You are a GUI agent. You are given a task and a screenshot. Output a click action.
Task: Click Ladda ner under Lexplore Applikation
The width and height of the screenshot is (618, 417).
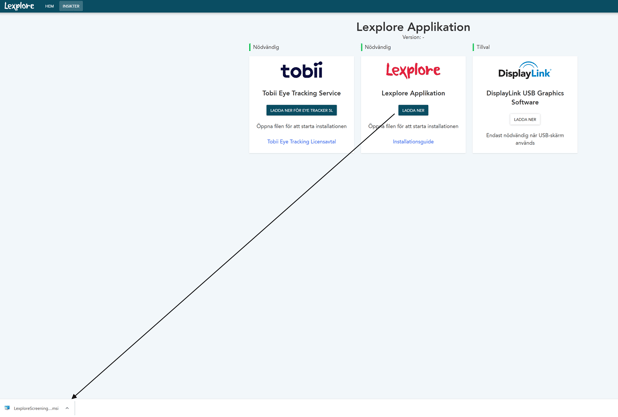[413, 110]
